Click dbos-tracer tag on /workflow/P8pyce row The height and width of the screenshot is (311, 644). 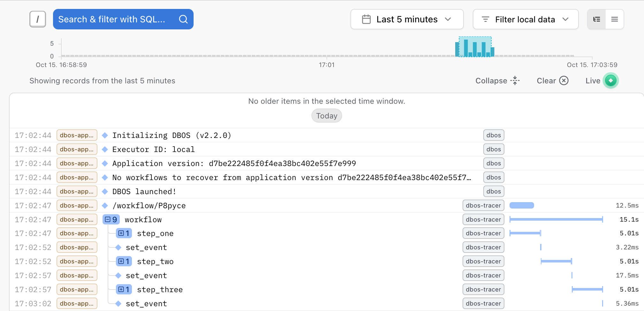point(483,206)
